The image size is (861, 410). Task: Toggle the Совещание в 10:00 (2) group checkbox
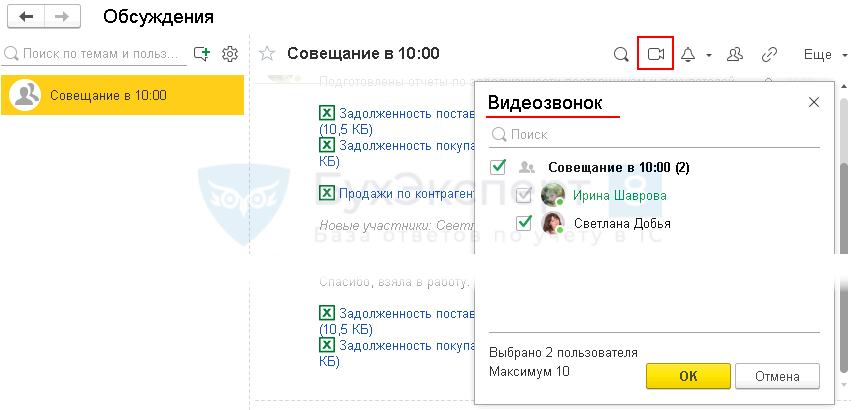pos(497,167)
